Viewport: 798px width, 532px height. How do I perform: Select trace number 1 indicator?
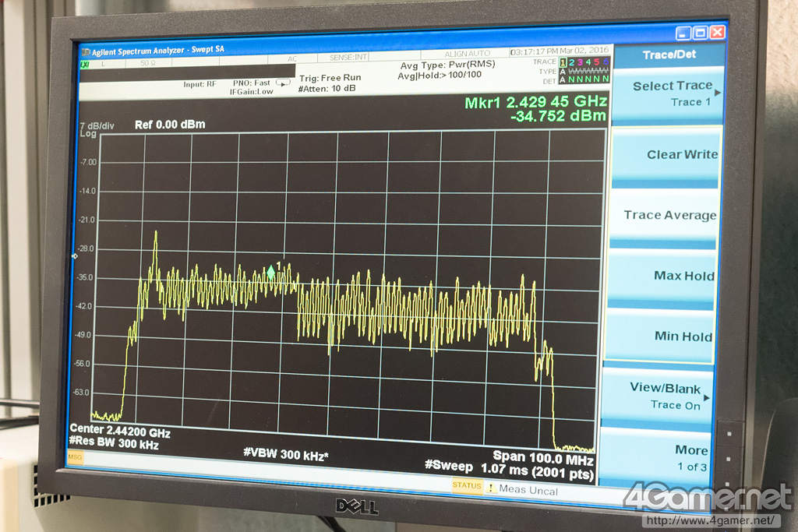point(563,62)
